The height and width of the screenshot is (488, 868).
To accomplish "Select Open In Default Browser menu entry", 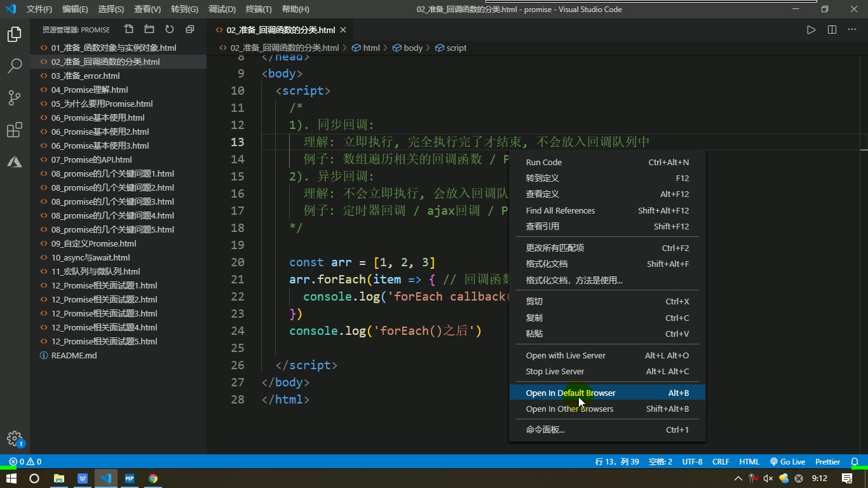I will click(x=570, y=393).
